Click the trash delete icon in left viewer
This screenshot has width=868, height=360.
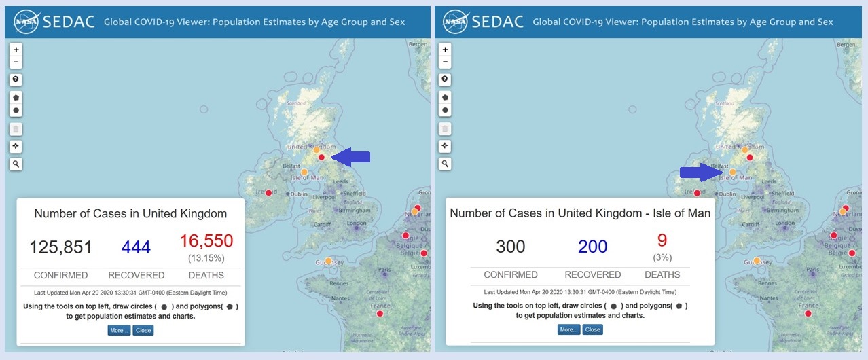point(16,128)
